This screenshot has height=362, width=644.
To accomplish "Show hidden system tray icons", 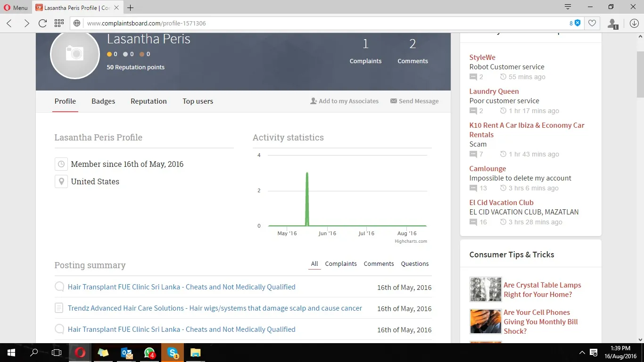I will (x=581, y=353).
